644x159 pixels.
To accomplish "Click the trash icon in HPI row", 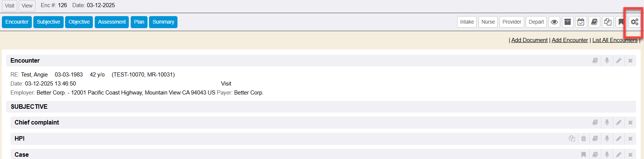I will click(x=583, y=139).
